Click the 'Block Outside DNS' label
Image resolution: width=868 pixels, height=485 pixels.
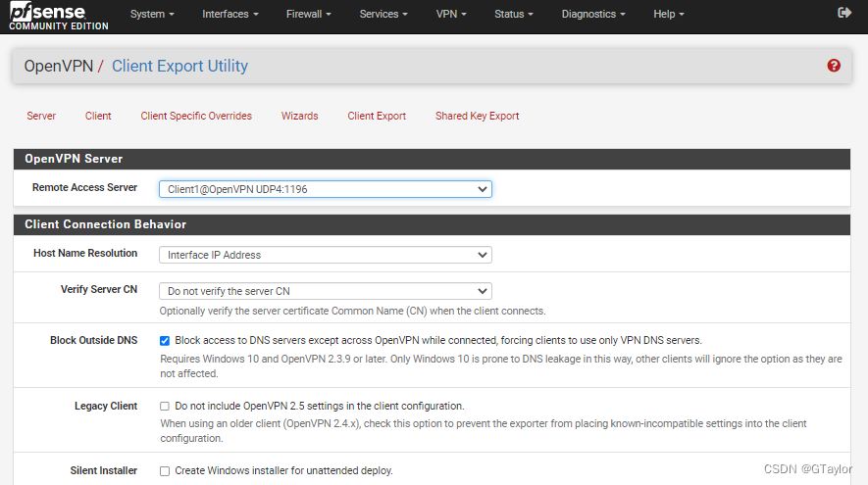[93, 340]
